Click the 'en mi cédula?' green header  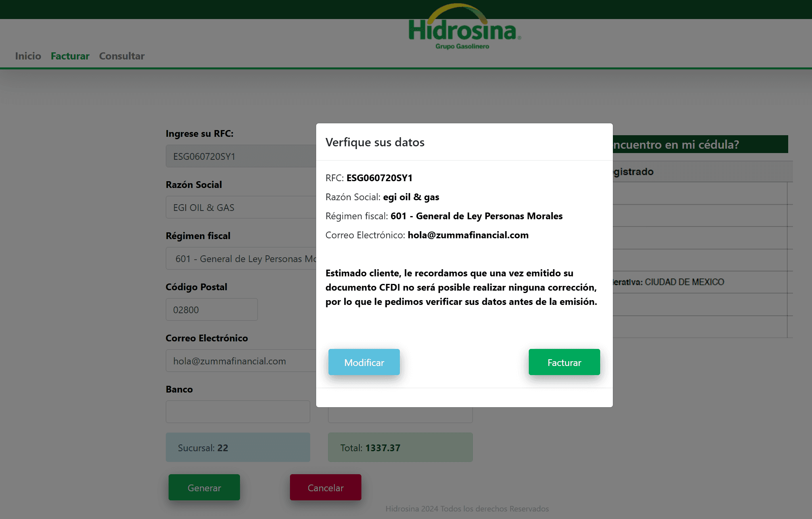point(701,144)
